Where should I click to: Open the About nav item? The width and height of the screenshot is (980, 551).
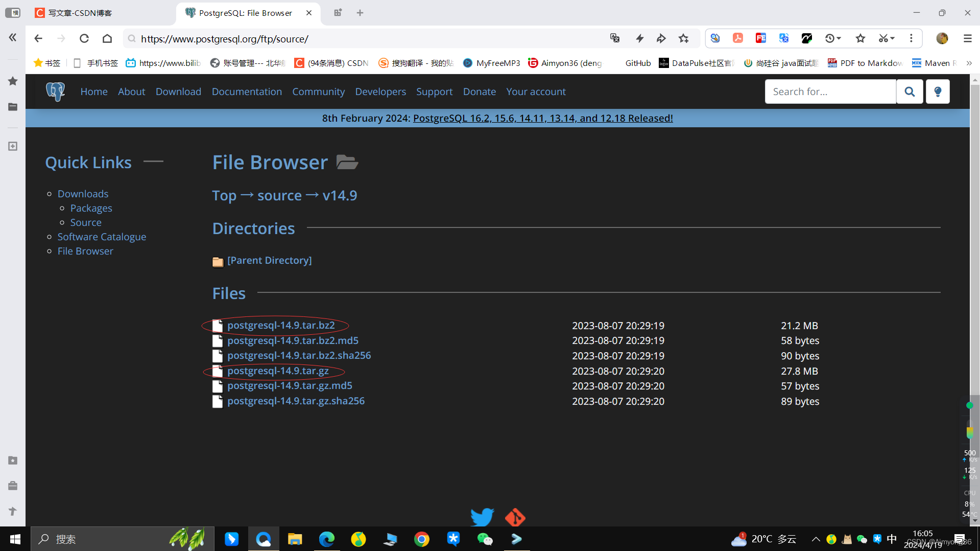(x=132, y=91)
